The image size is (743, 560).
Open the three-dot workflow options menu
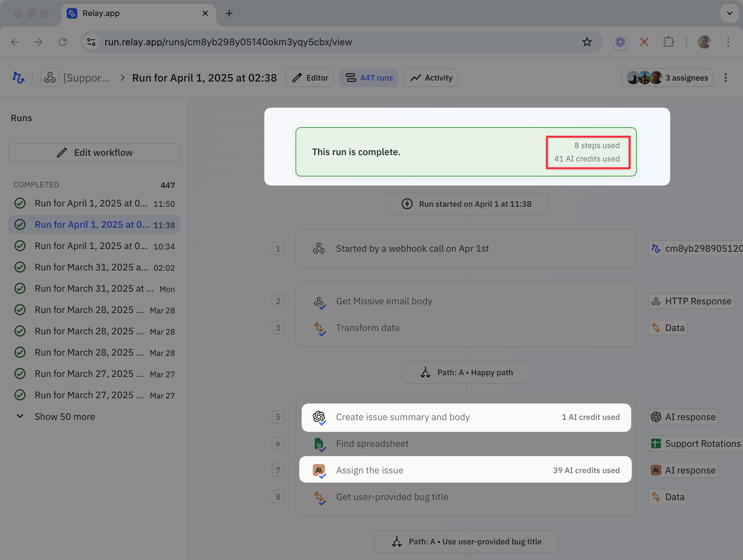726,78
